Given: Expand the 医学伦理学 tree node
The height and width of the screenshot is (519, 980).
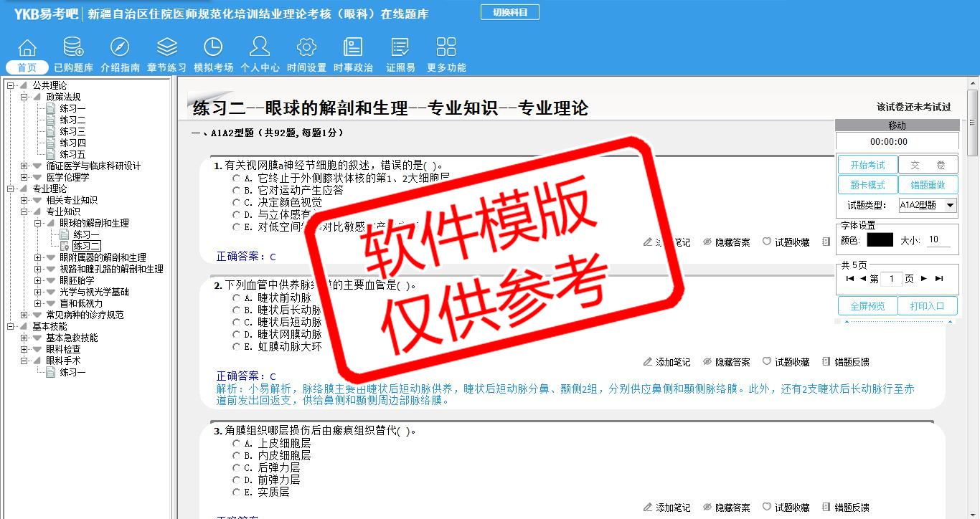Looking at the screenshot, I should 24,177.
